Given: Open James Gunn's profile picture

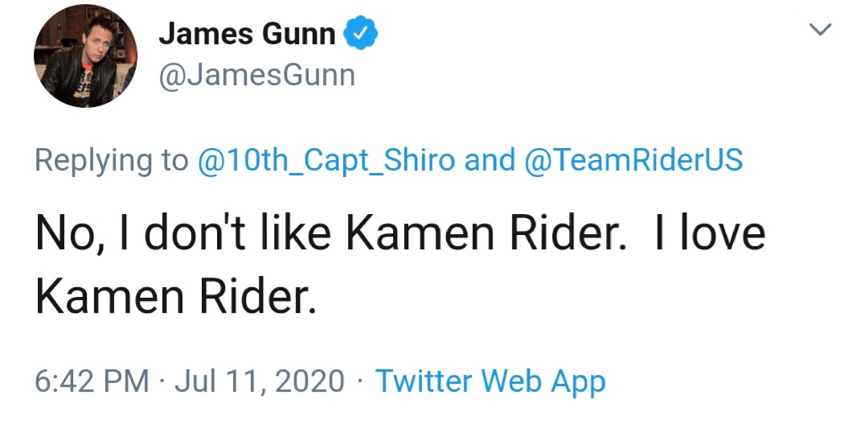Looking at the screenshot, I should 86,55.
